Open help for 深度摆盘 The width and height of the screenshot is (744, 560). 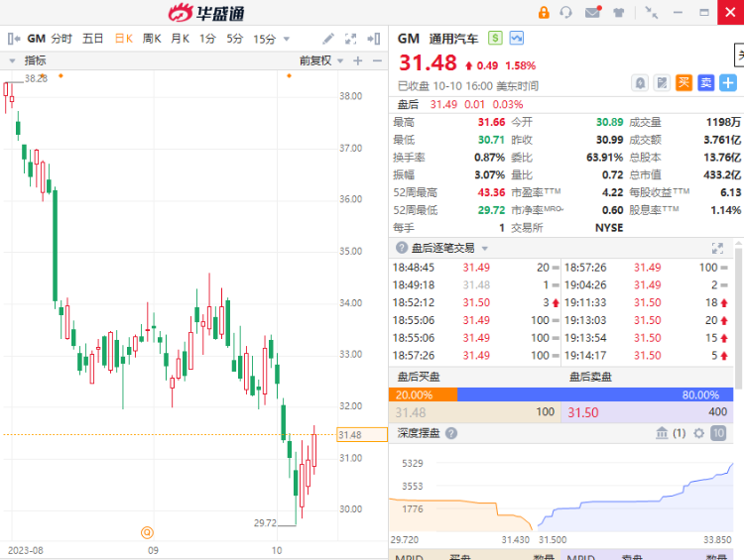tap(451, 433)
